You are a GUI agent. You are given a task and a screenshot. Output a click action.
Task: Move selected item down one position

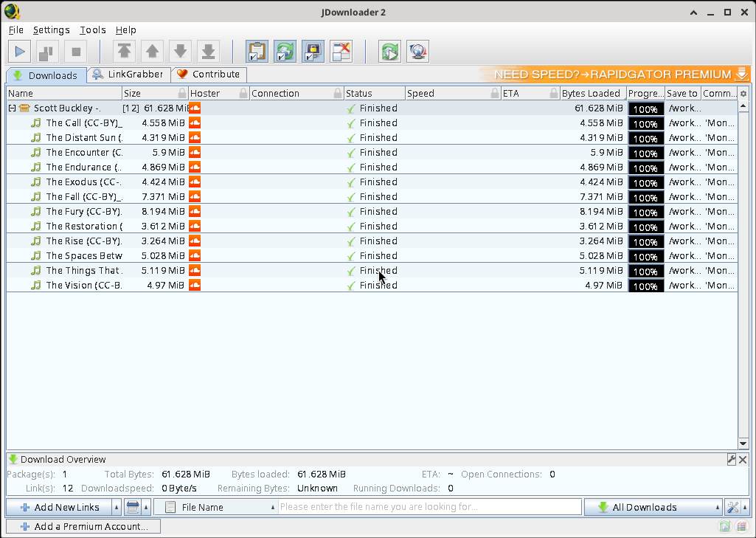pos(180,52)
